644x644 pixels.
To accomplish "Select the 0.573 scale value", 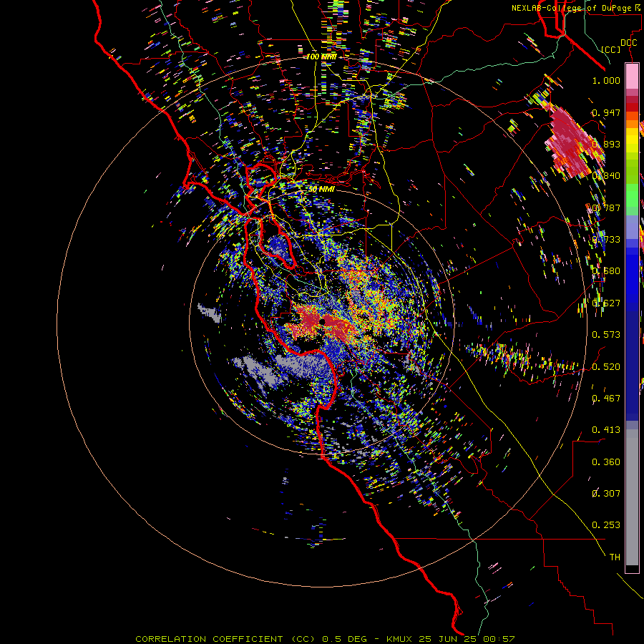I will coord(606,335).
